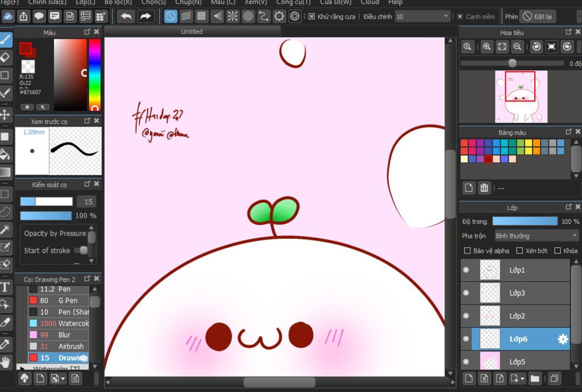The height and width of the screenshot is (392, 582).
Task: Select the Text tool
Action: pos(6,287)
